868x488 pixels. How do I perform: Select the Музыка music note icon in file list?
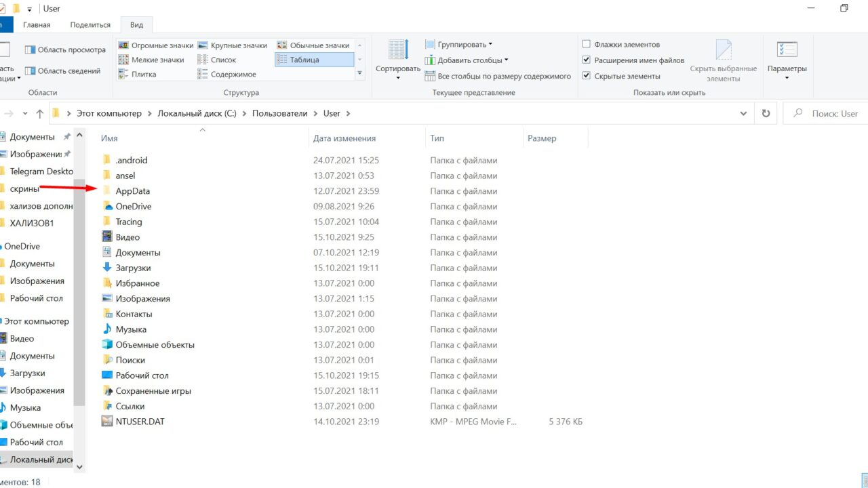107,329
